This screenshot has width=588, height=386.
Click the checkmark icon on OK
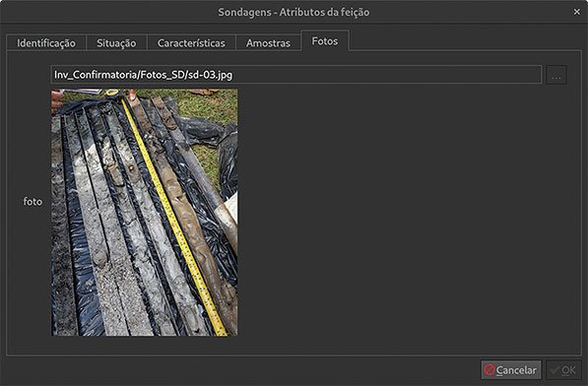click(x=555, y=370)
